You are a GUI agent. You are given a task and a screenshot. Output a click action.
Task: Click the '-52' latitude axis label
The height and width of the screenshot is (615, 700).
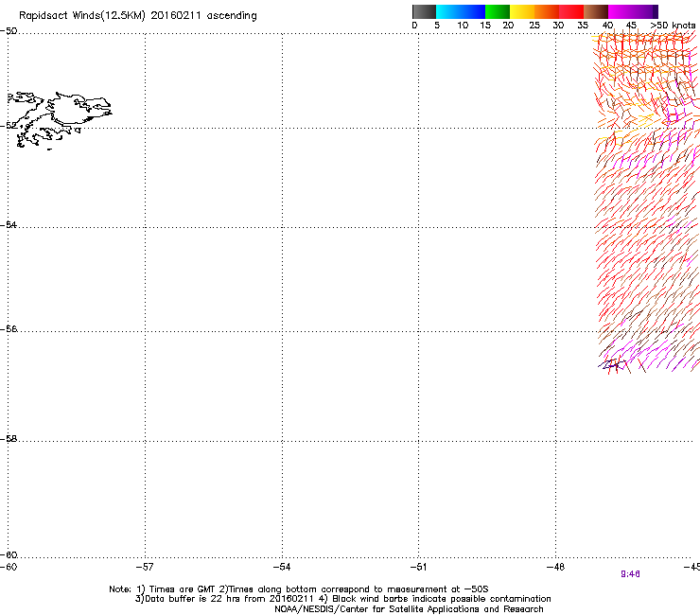click(x=9, y=125)
